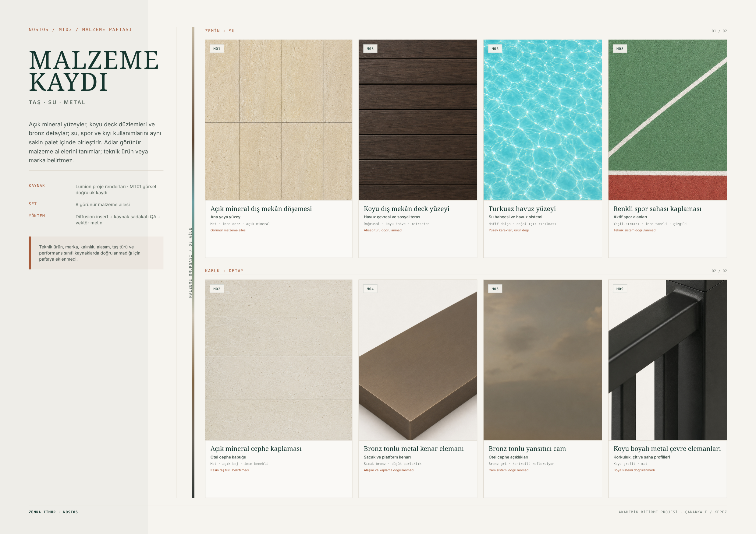
Task: Click the vertical material spine color bar
Action: 193,262
